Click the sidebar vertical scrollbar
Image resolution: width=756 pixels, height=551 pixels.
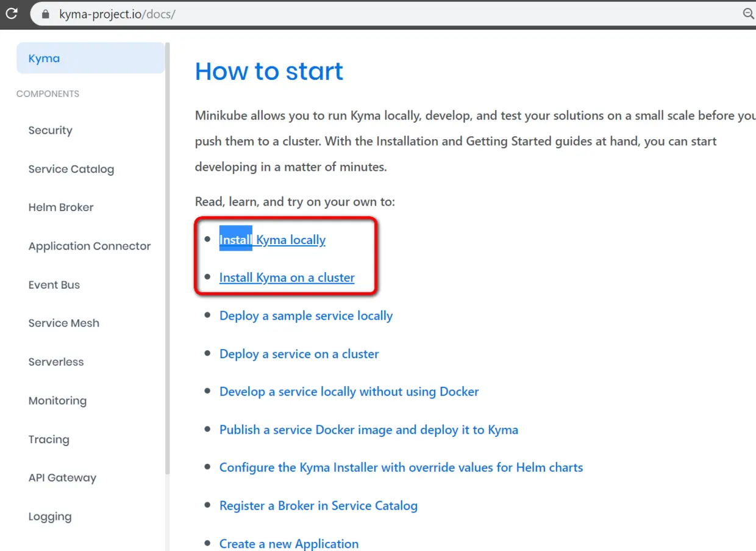click(x=168, y=259)
